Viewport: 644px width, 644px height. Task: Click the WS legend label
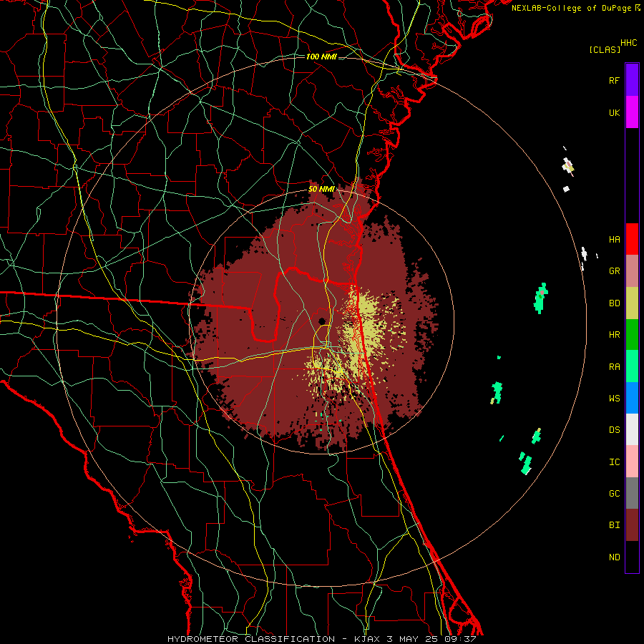(614, 398)
